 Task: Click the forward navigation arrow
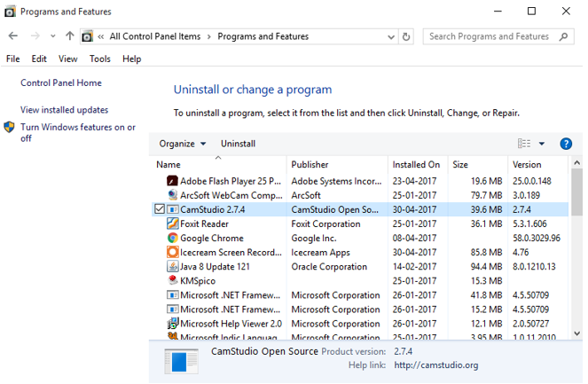click(x=35, y=36)
